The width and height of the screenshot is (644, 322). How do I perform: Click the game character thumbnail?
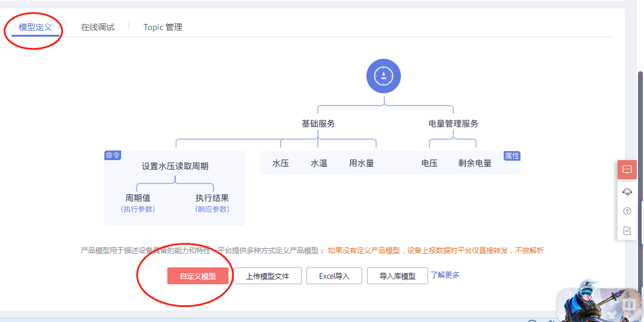pos(582,302)
